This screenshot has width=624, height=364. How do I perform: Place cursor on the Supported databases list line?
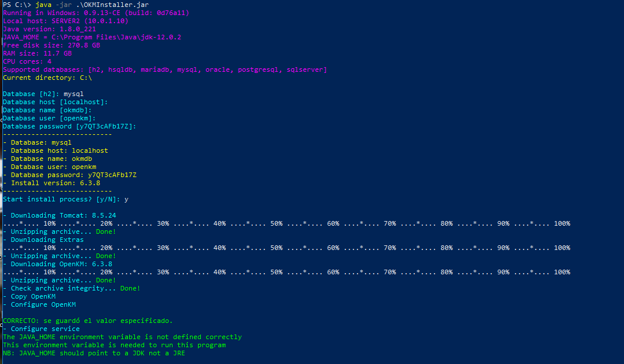[x=164, y=69]
